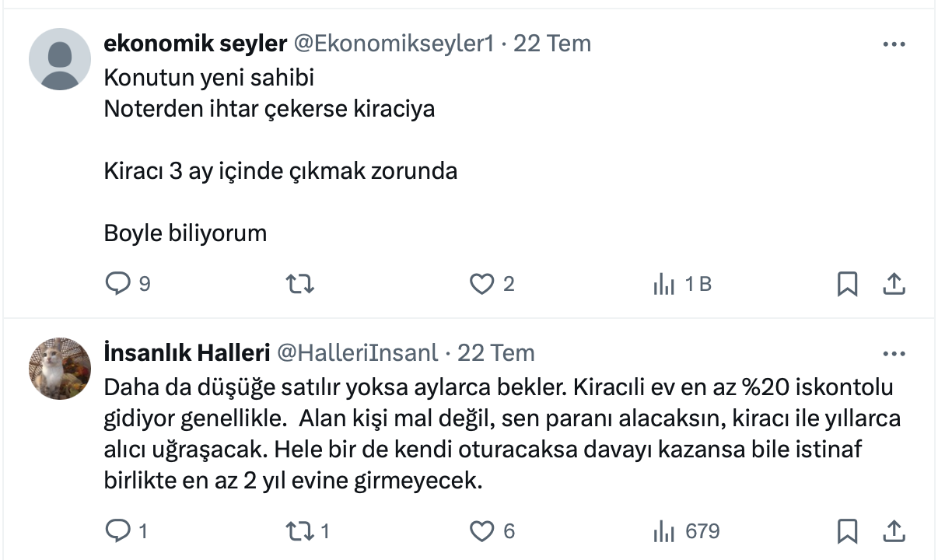Share the İnsanlık Halleri tweet

pos(894,531)
